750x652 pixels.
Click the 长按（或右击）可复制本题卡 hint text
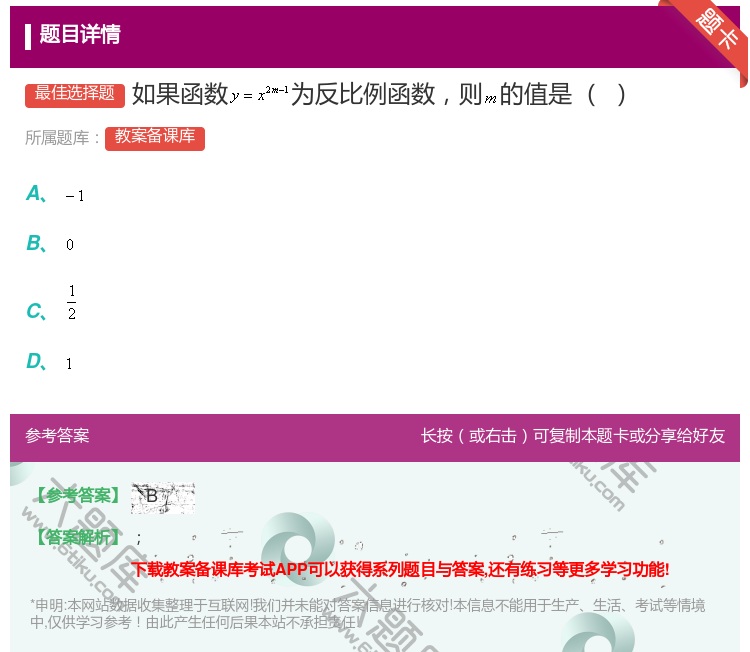573,435
